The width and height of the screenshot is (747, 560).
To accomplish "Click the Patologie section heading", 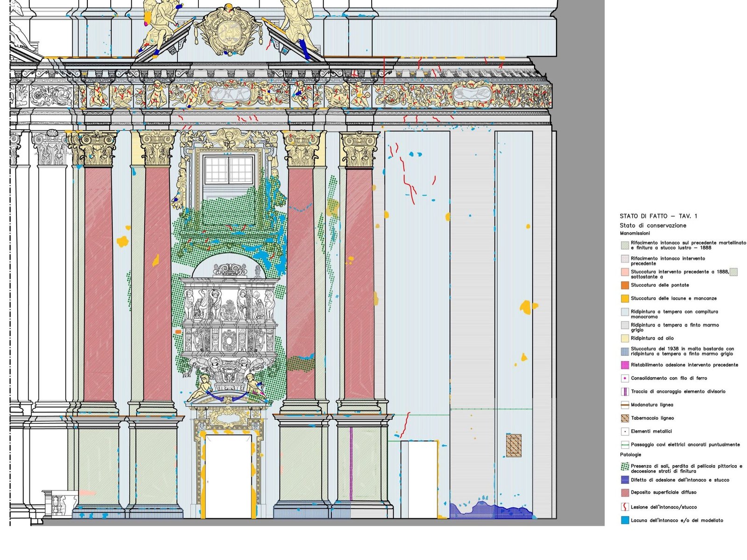I will 630,455.
